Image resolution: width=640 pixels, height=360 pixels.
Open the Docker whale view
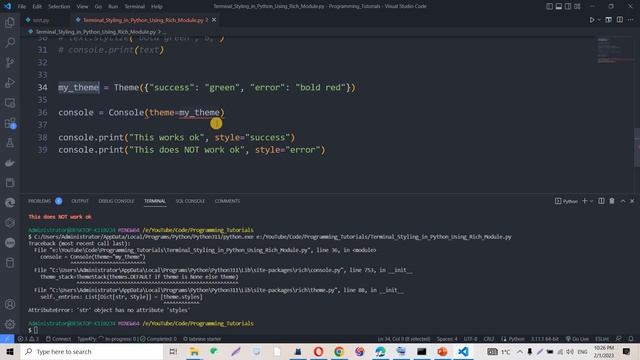(10, 163)
